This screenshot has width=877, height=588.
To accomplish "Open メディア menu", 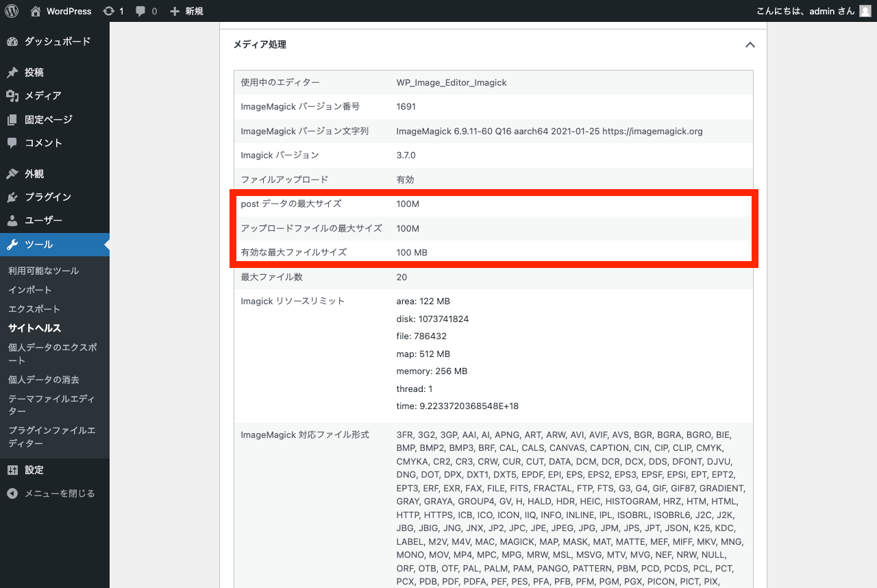I will [x=55, y=95].
